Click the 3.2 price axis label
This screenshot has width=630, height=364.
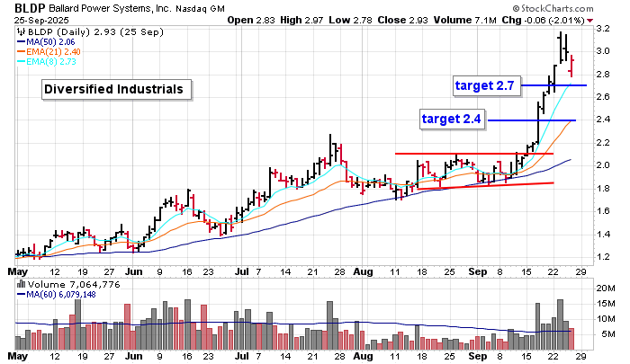(x=602, y=28)
